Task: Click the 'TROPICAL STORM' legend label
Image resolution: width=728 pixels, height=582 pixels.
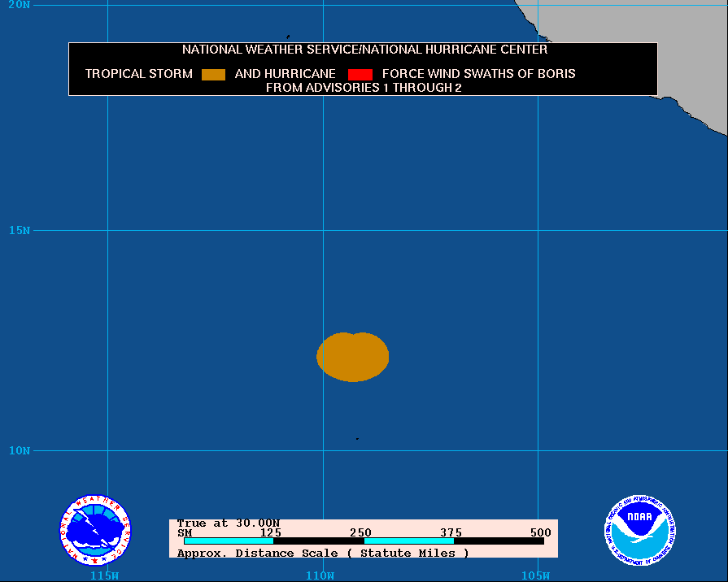Action: click(139, 74)
